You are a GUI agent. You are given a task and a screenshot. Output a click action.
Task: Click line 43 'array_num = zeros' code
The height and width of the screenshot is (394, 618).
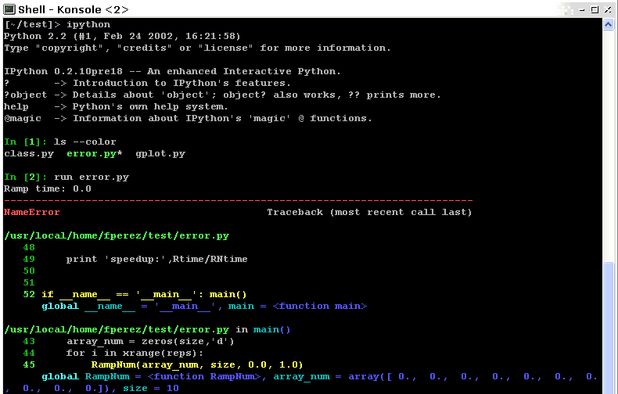point(150,341)
